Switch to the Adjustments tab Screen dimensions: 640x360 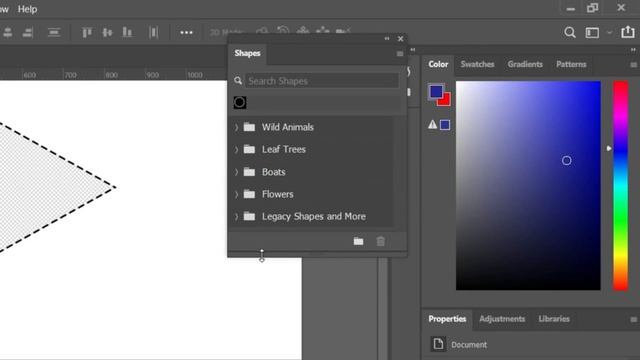(502, 319)
